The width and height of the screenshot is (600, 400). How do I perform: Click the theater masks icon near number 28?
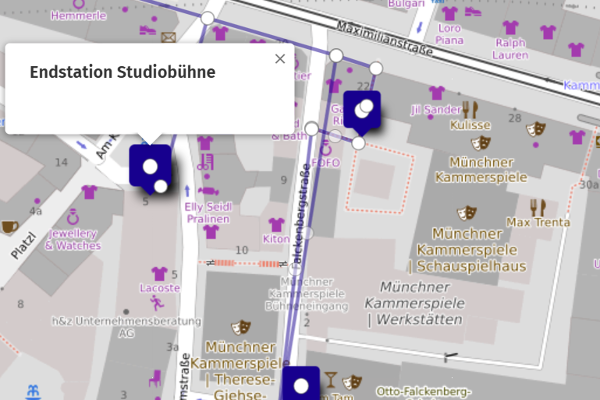click(x=536, y=129)
